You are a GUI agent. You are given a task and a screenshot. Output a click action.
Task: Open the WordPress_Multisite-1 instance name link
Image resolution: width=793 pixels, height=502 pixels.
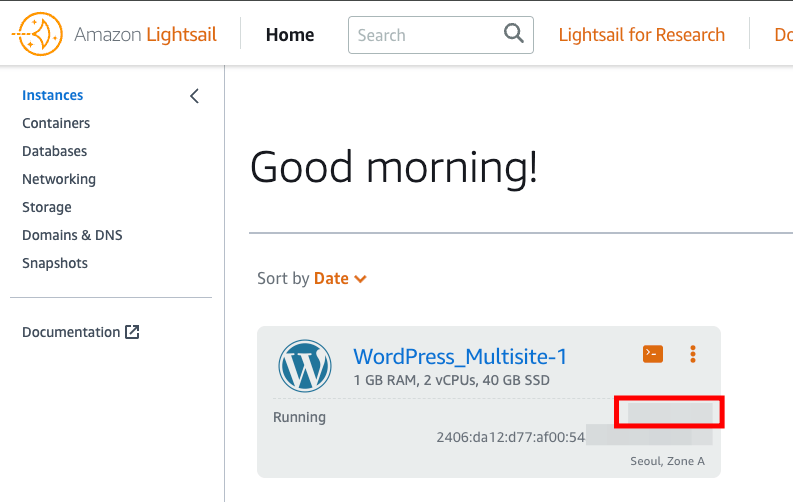coord(460,356)
